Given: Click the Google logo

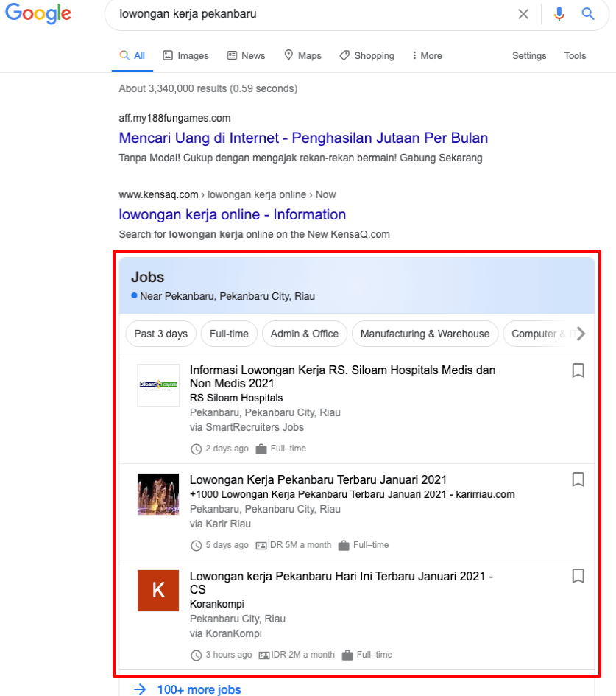Looking at the screenshot, I should [x=38, y=13].
